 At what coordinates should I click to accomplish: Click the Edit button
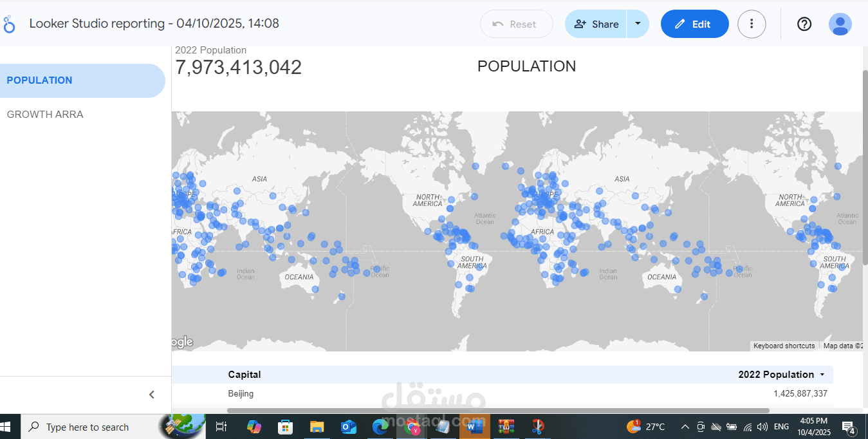point(694,24)
